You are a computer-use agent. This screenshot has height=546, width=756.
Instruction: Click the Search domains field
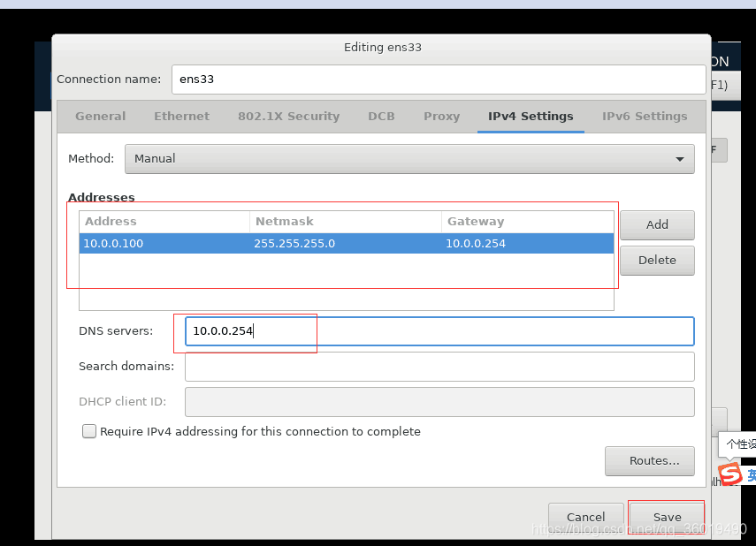tap(439, 367)
